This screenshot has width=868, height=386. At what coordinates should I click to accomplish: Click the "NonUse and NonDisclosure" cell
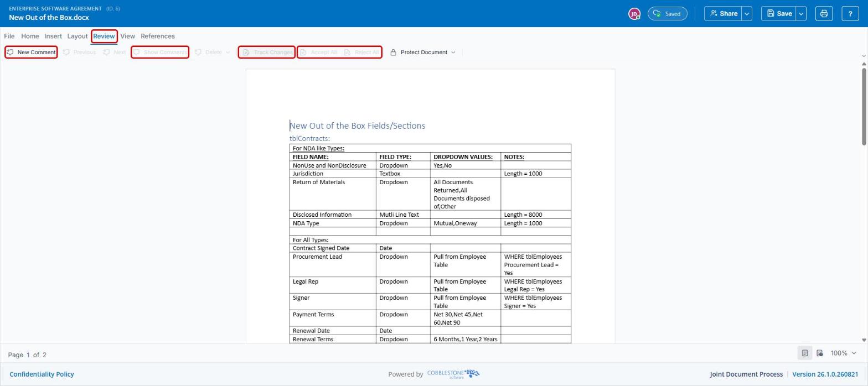(x=333, y=165)
